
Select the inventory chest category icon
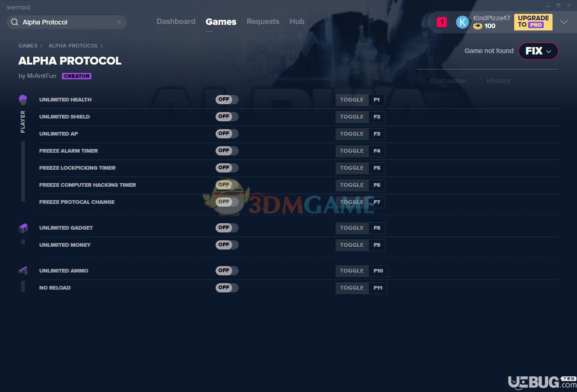pos(23,228)
